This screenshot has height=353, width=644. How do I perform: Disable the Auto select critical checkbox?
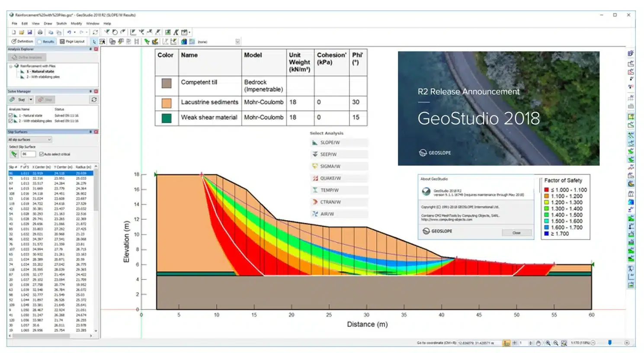click(x=42, y=154)
